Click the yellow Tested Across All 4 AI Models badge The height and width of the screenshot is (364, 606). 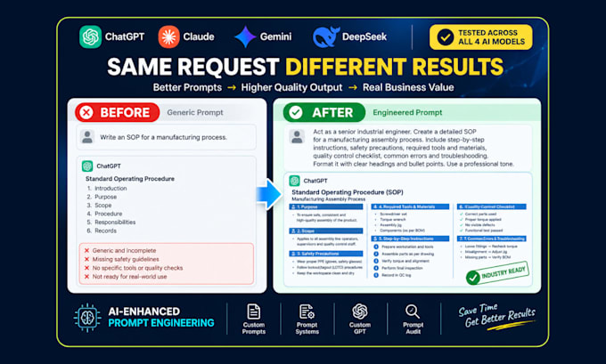click(480, 37)
